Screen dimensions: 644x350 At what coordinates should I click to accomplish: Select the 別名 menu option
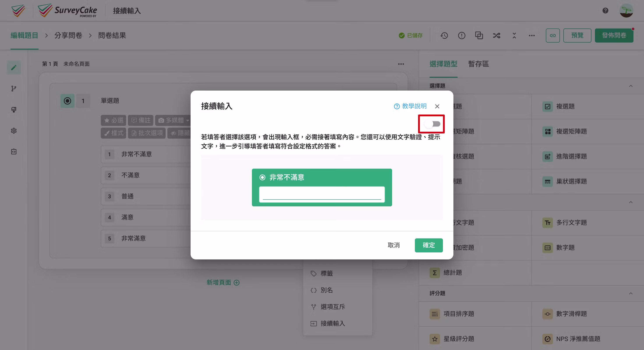coord(338,290)
